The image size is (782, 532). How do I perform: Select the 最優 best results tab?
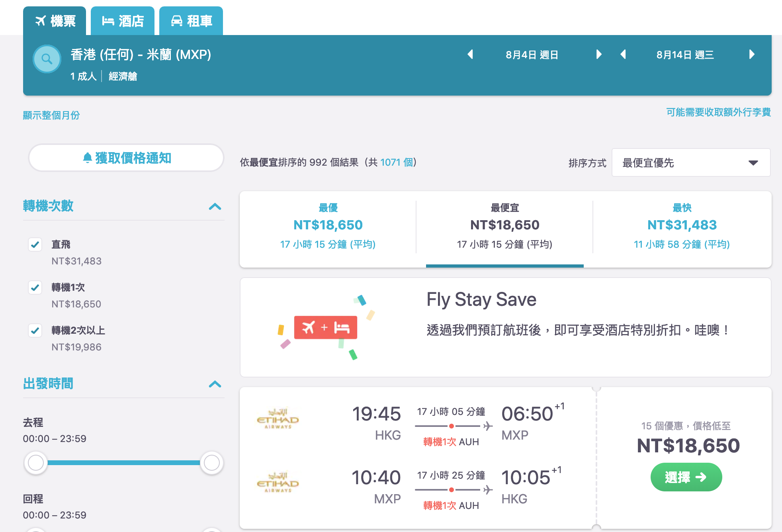[x=328, y=227]
